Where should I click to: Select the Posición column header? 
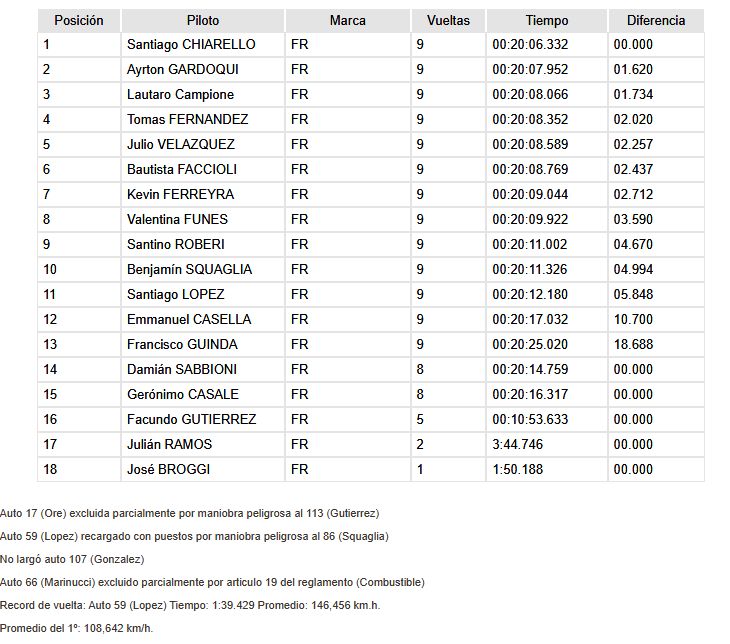(x=79, y=20)
